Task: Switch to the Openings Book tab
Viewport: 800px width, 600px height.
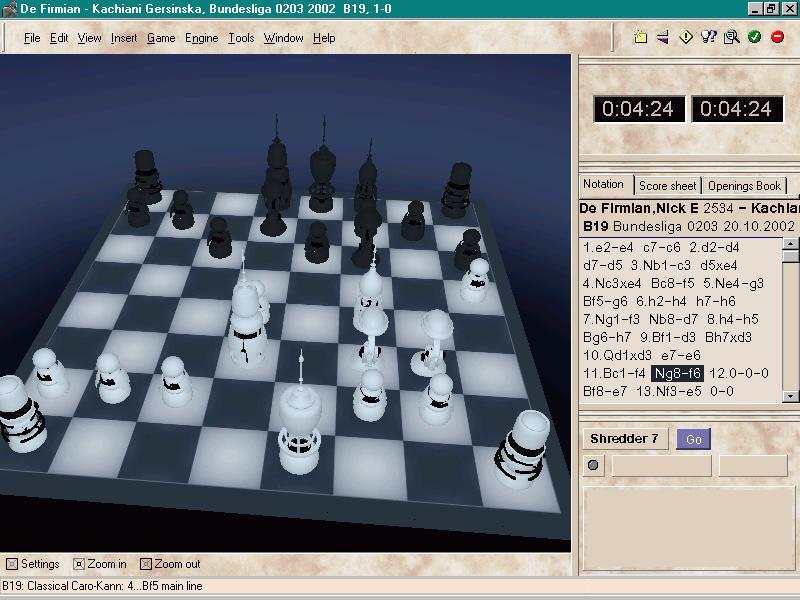Action: pyautogui.click(x=744, y=186)
